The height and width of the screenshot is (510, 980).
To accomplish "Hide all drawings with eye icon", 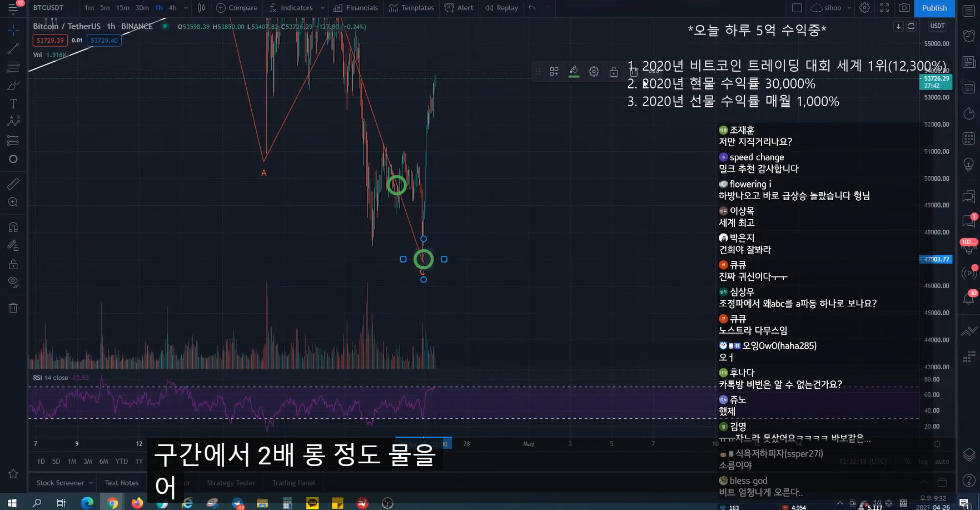I will coord(13,282).
